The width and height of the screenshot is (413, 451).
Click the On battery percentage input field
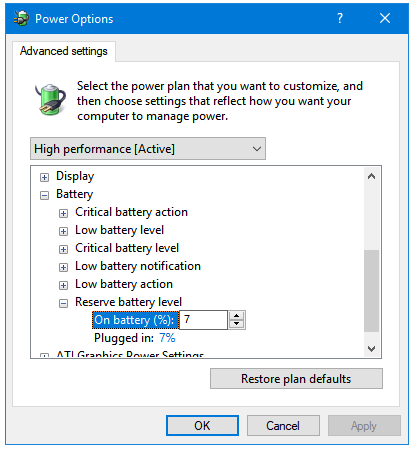point(203,320)
